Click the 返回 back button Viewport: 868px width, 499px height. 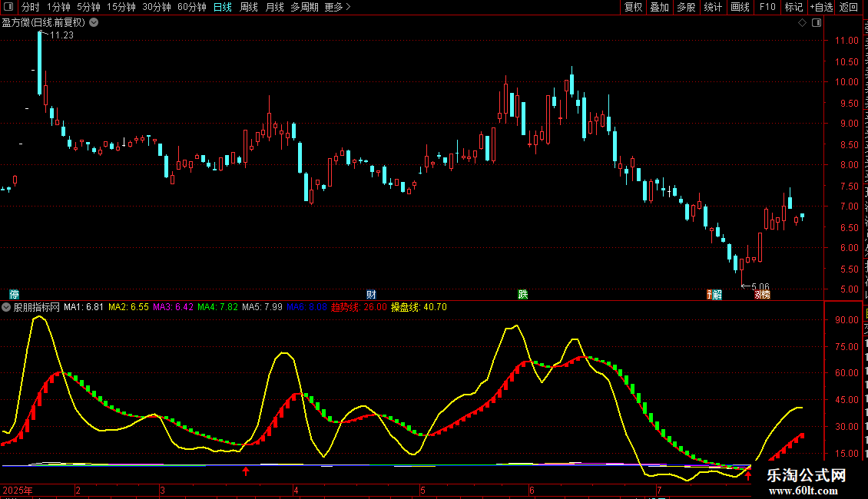pyautogui.click(x=849, y=7)
